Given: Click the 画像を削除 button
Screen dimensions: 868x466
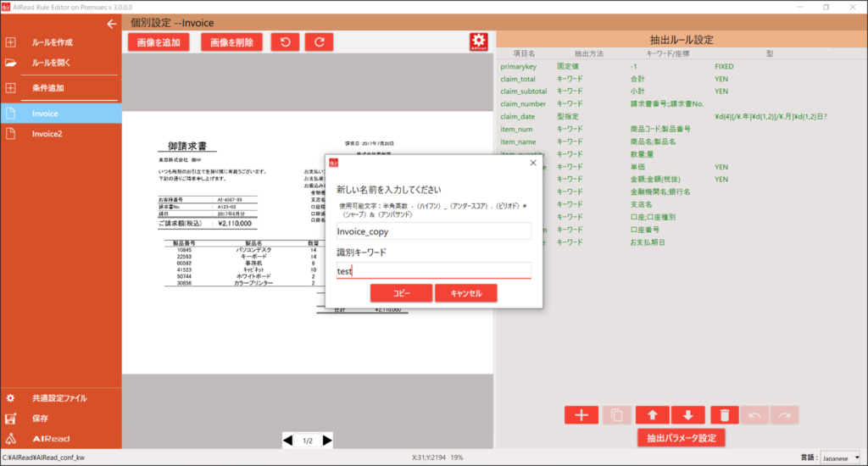Looking at the screenshot, I should click(231, 42).
